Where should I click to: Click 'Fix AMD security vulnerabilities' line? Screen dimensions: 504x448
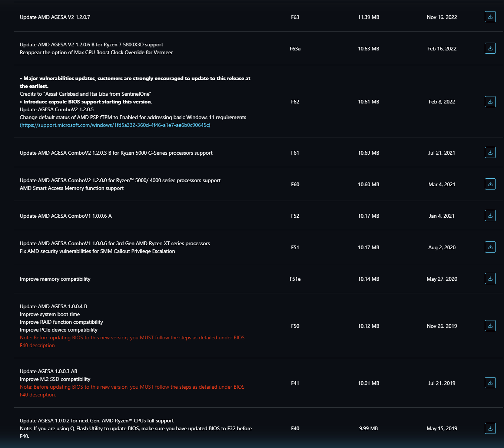[x=97, y=251]
